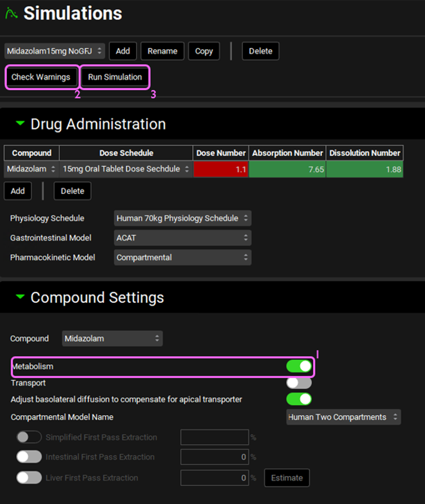Collapse the Drug Administration section

[x=20, y=124]
